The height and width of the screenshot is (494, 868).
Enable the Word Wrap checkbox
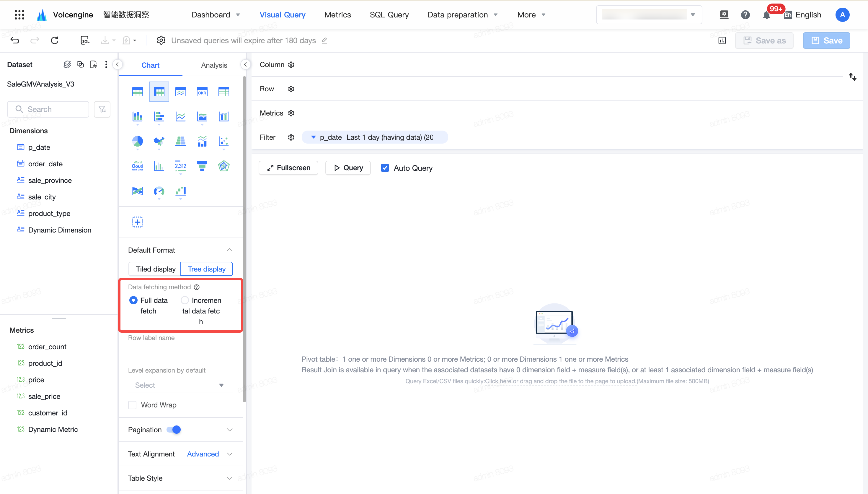pyautogui.click(x=132, y=405)
